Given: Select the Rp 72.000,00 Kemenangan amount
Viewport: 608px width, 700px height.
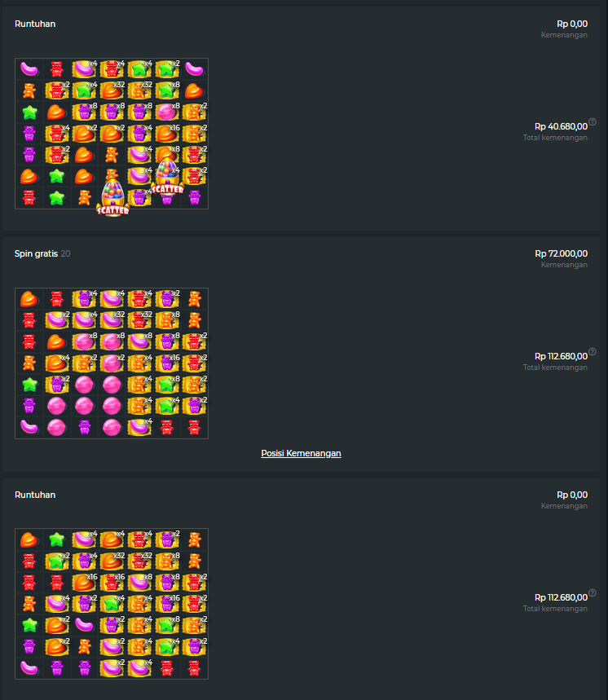Looking at the screenshot, I should pos(561,253).
